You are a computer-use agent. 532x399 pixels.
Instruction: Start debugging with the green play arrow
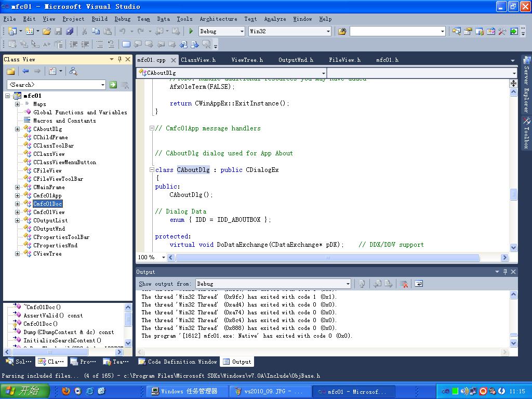(x=191, y=31)
